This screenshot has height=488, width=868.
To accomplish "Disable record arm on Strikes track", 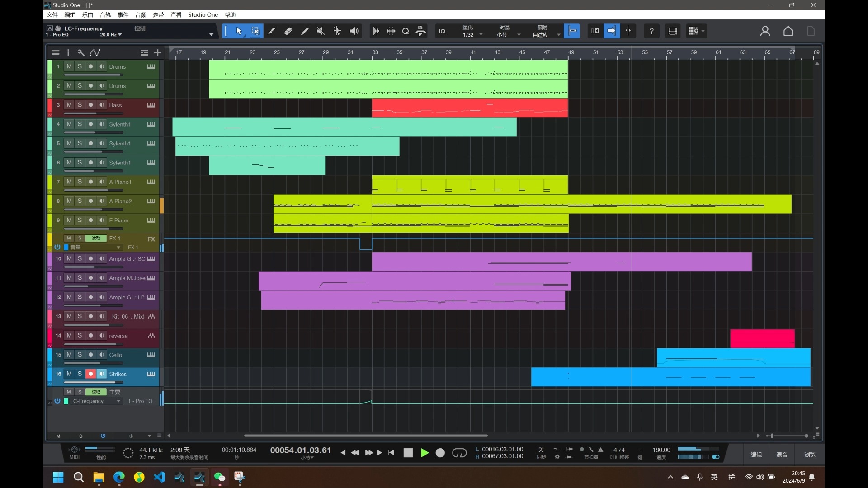I will coord(91,374).
